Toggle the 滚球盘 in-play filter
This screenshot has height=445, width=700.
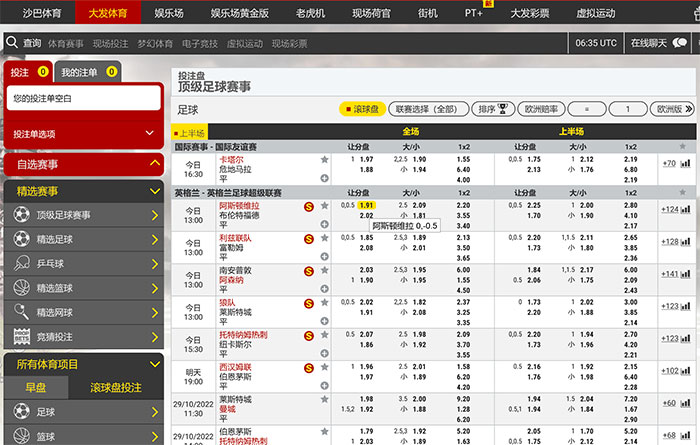click(361, 109)
